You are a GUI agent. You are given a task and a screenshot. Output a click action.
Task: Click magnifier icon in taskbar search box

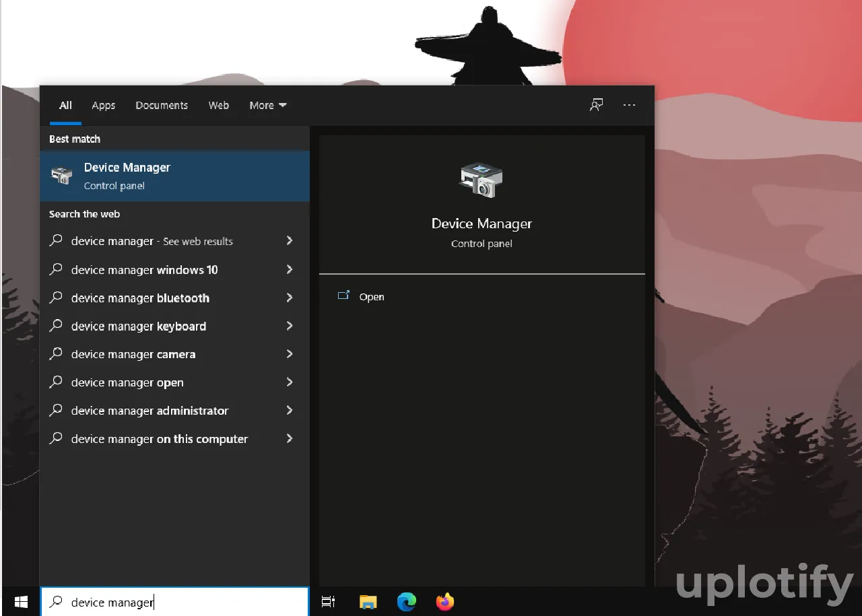tap(57, 602)
